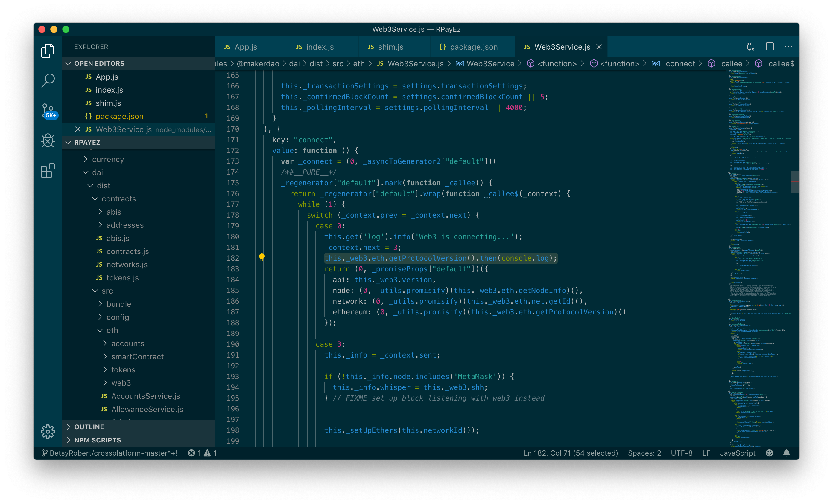Close Web3Service.js in Open Editors list
The width and height of the screenshot is (833, 504).
(x=78, y=129)
